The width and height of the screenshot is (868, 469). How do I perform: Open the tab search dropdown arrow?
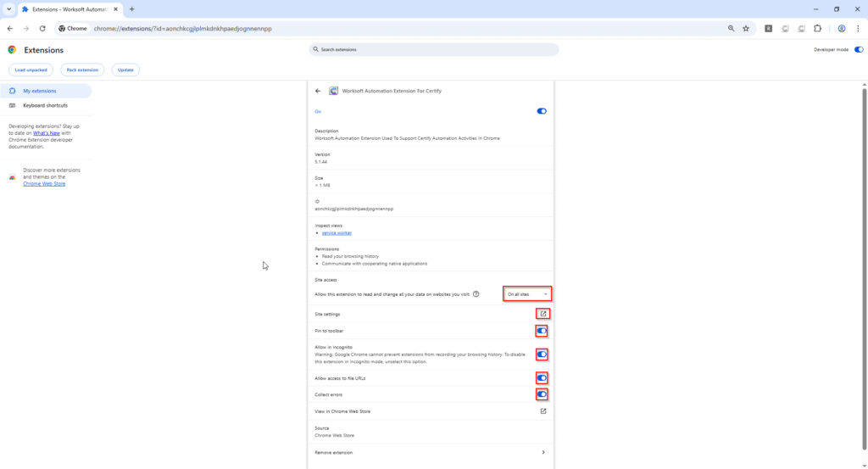(8, 9)
